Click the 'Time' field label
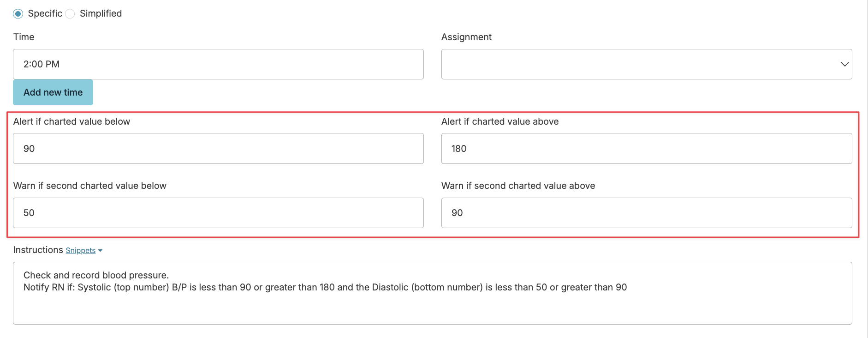This screenshot has width=868, height=338. pyautogui.click(x=24, y=37)
